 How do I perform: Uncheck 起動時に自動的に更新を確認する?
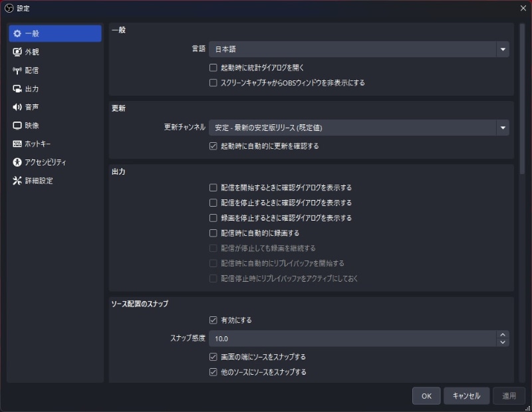click(213, 146)
